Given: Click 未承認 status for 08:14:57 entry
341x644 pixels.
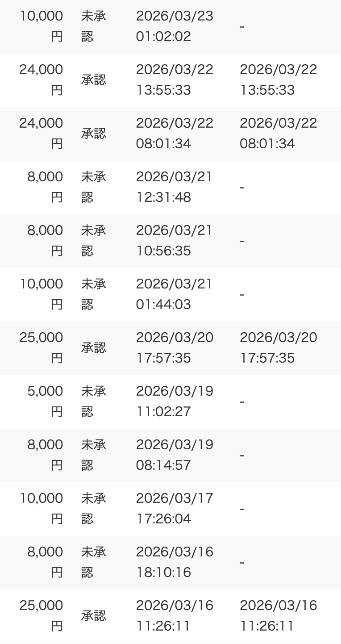Looking at the screenshot, I should click(x=94, y=455).
